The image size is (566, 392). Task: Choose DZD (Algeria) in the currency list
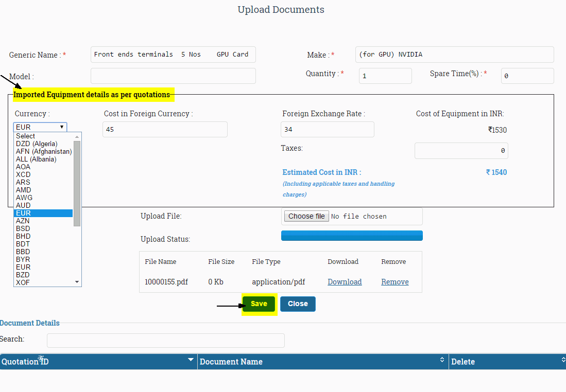coord(37,144)
